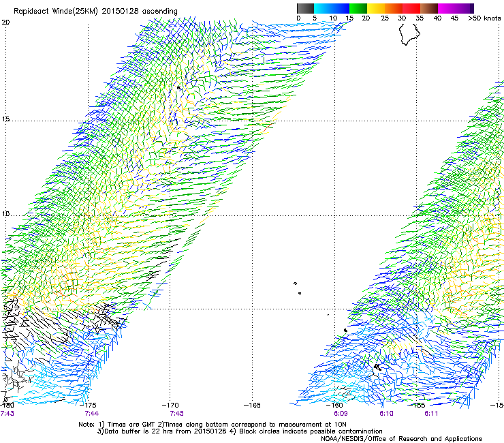Image resolution: width=504 pixels, height=443 pixels.
Task: Click the orange 25-30 knots legend segment
Action: point(394,8)
